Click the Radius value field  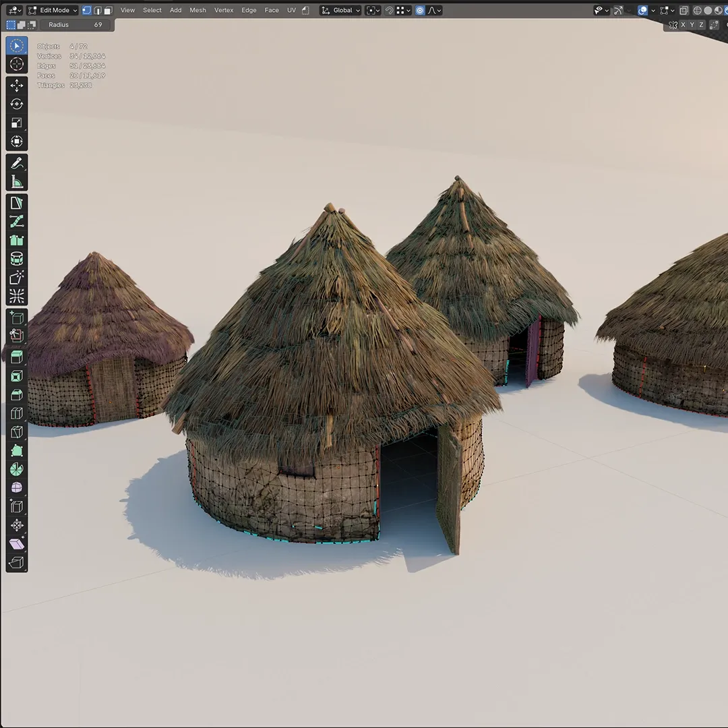pos(75,25)
